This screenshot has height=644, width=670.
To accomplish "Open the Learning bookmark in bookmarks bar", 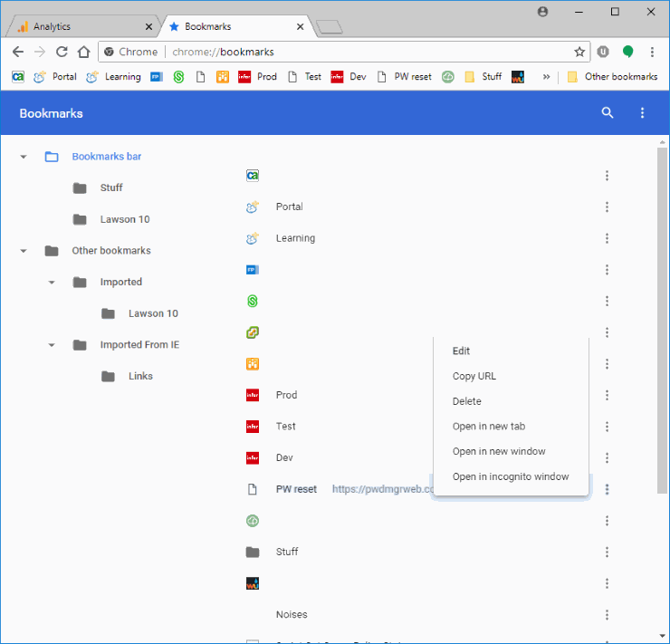I will (113, 77).
